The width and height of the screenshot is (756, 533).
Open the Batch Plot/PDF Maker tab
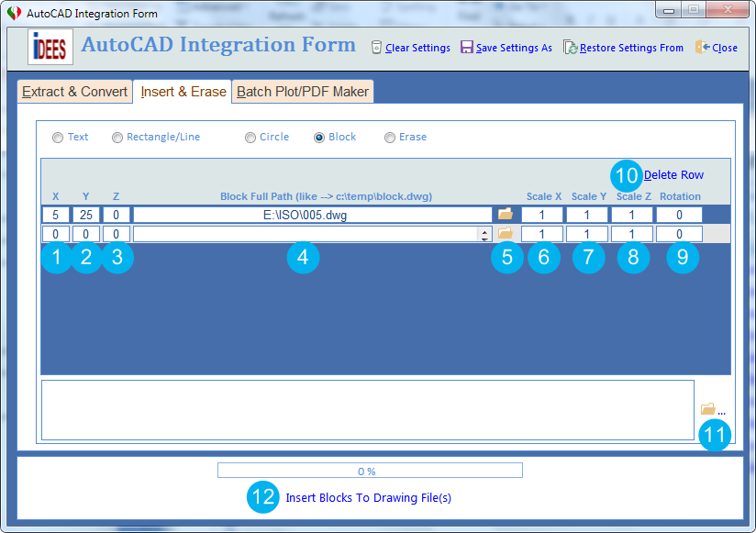(303, 92)
